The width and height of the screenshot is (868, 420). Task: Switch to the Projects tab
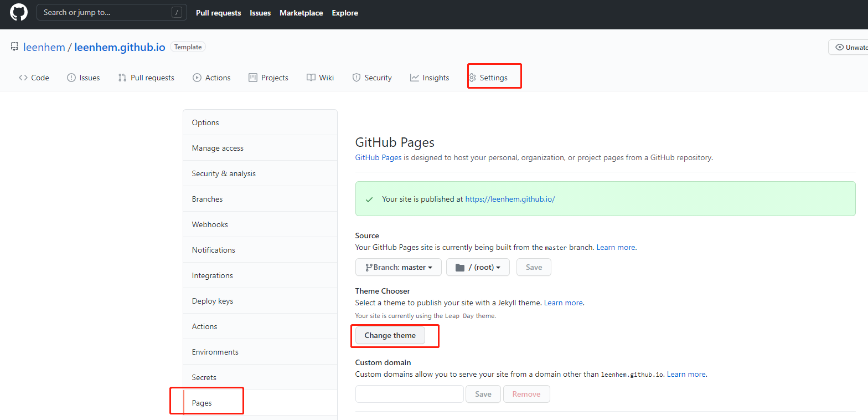pyautogui.click(x=268, y=78)
